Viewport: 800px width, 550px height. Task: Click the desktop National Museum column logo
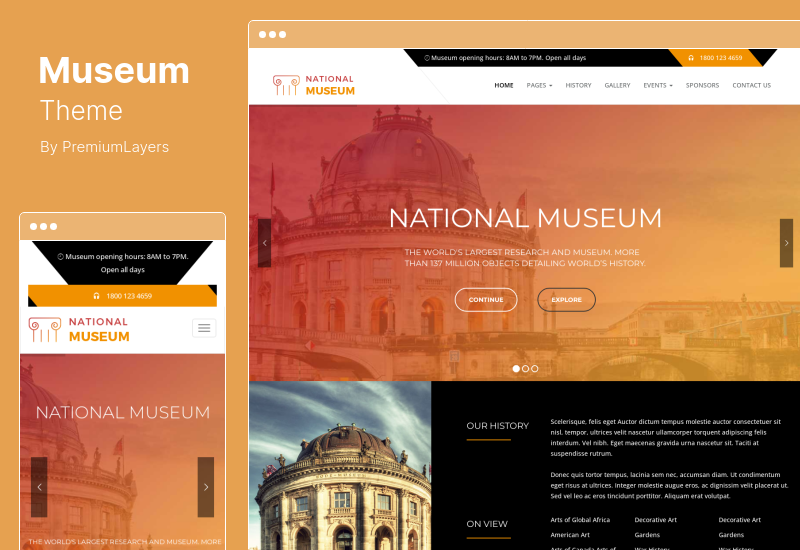(x=286, y=85)
